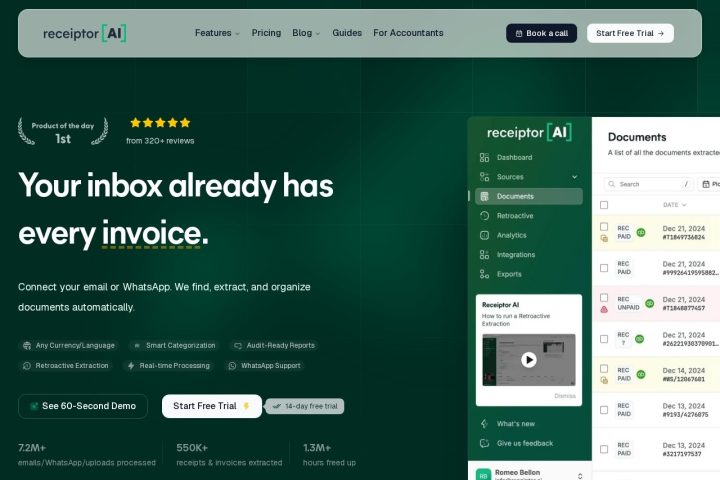Click the Documents search field
720x480 pixels.
coord(647,184)
